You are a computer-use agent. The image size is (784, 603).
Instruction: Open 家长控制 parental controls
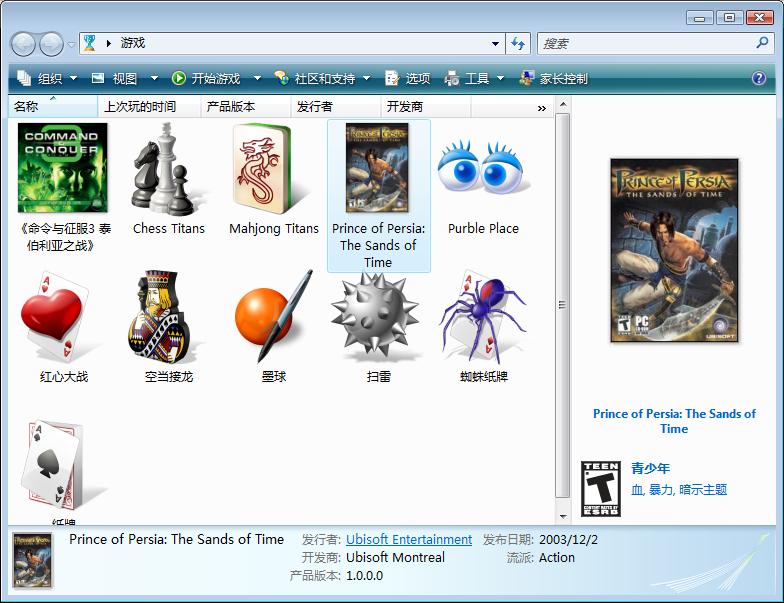553,78
